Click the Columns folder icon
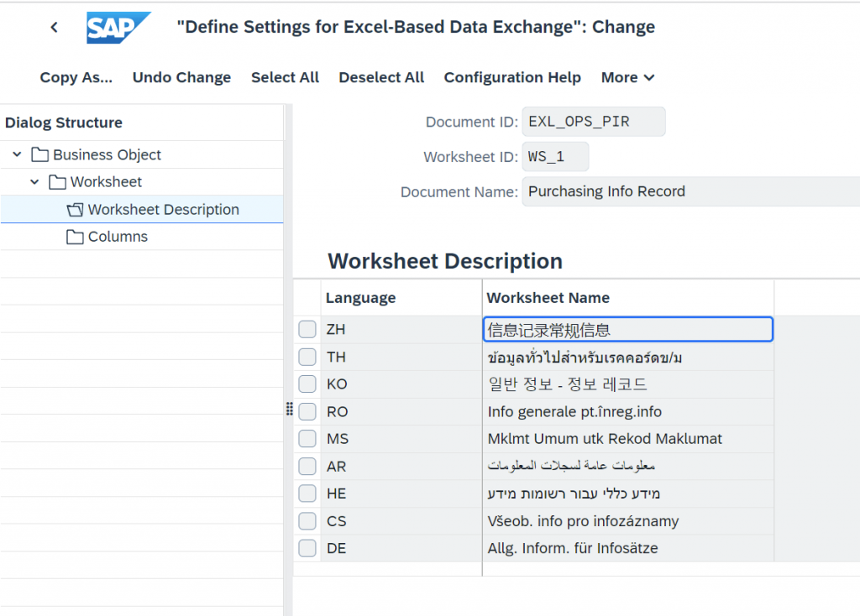This screenshot has width=860, height=616. click(x=75, y=237)
